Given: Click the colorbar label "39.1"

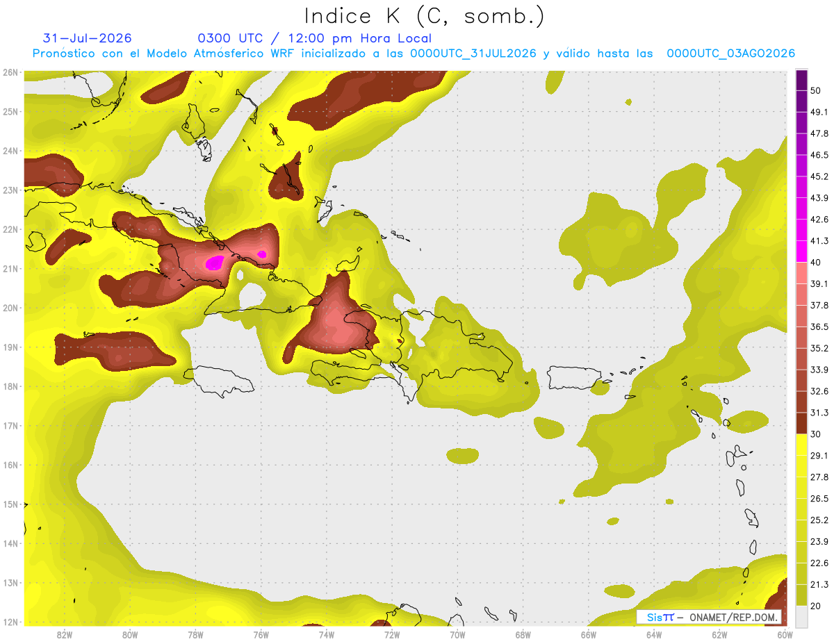Looking at the screenshot, I should click(x=819, y=283).
